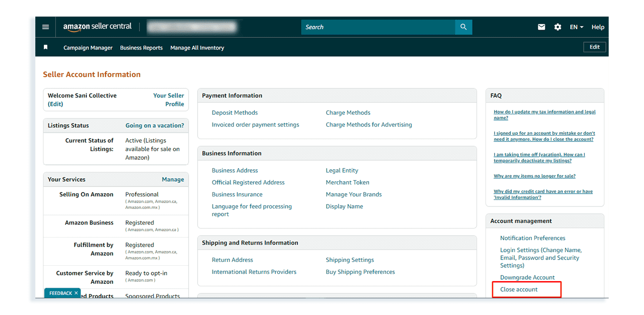Click the bookmark flag icon
Image resolution: width=644 pixels, height=315 pixels.
pos(46,47)
